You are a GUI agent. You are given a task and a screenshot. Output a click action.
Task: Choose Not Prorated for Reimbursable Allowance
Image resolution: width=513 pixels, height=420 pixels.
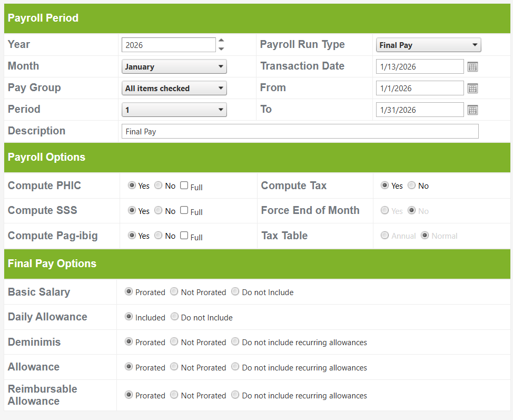click(x=174, y=395)
